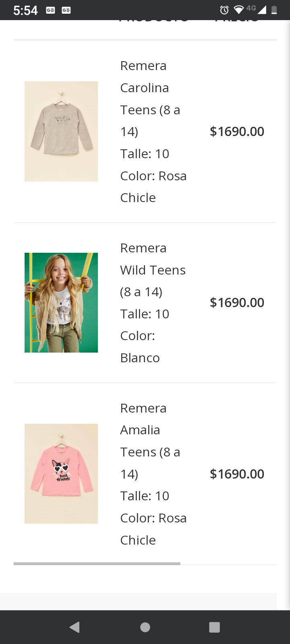Tap the Wi-Fi signal status icon
The width and height of the screenshot is (290, 644).
coord(239,10)
